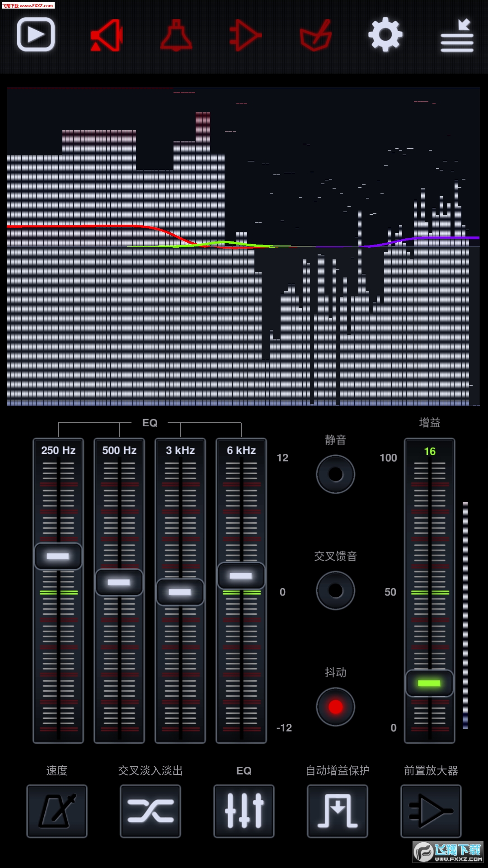This screenshot has height=868, width=488.
Task: Open the 自动增益保护 limiter button
Action: pos(338,811)
